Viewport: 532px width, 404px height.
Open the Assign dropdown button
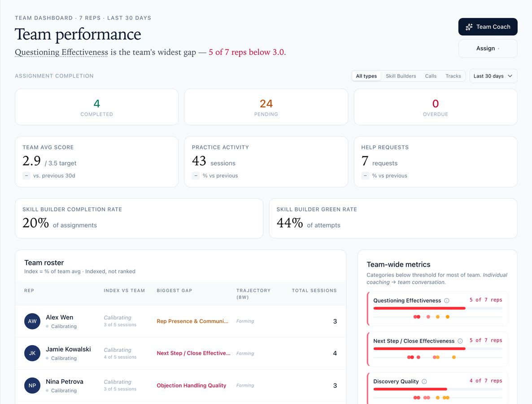488,48
